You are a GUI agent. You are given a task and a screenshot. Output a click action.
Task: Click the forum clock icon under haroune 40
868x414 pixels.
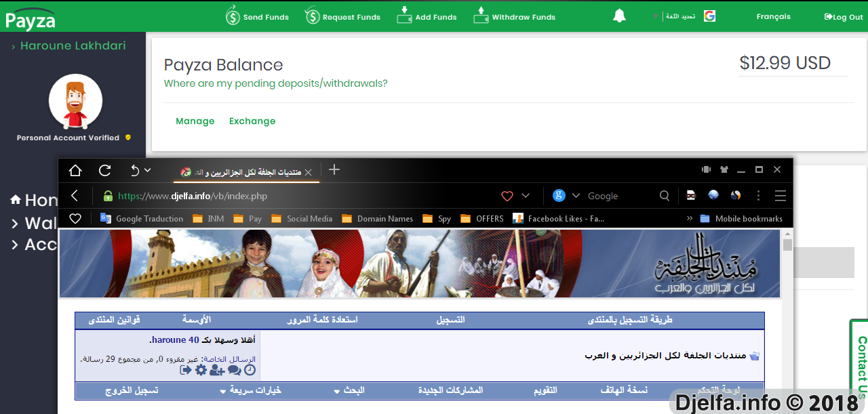pos(250,370)
